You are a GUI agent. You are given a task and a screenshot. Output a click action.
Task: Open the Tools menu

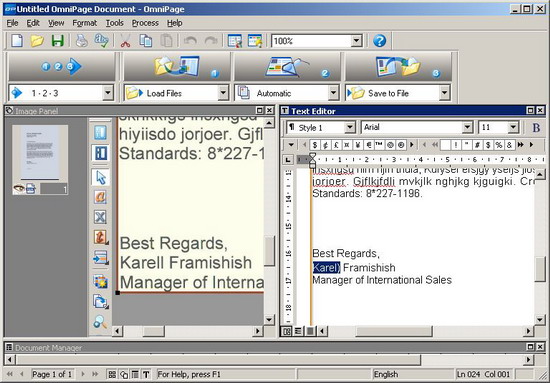coord(115,23)
